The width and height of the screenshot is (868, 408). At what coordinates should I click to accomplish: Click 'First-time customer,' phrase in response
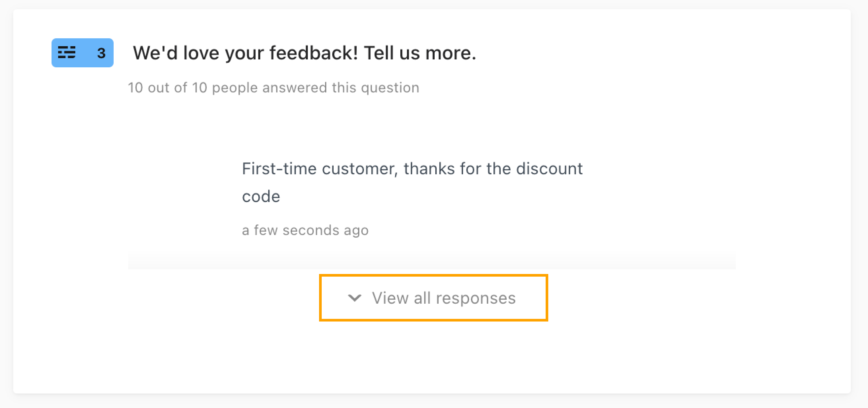click(320, 169)
